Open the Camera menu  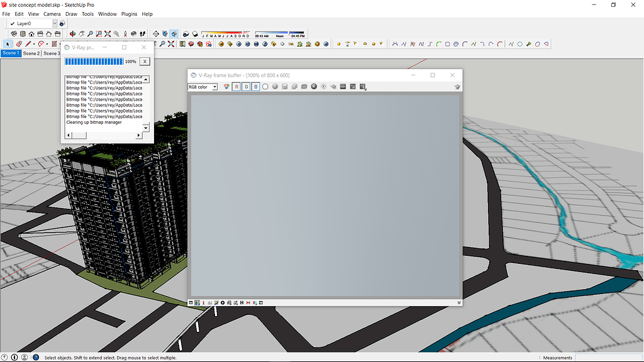[52, 13]
